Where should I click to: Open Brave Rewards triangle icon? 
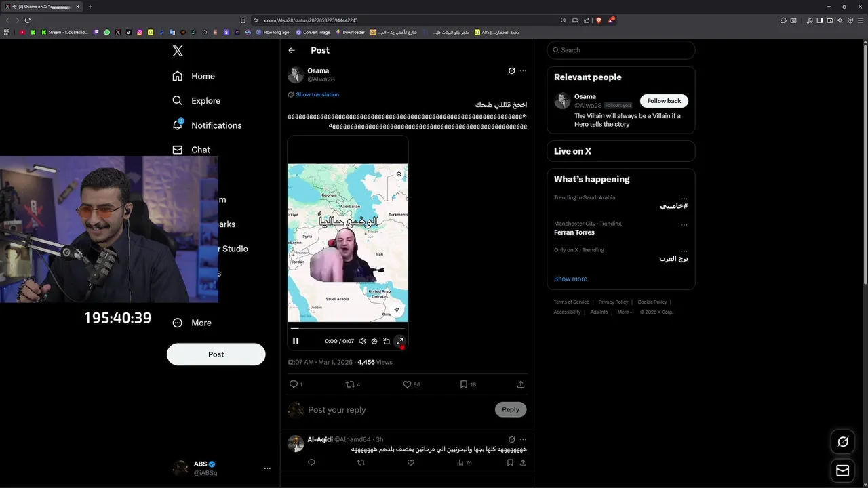click(610, 20)
